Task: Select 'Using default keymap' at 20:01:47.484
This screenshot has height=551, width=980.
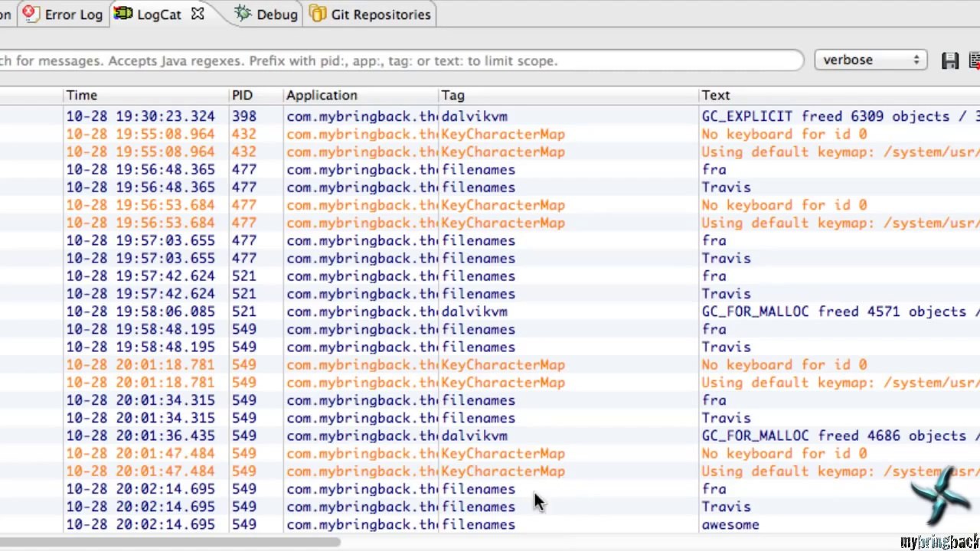Action: pyautogui.click(x=841, y=471)
